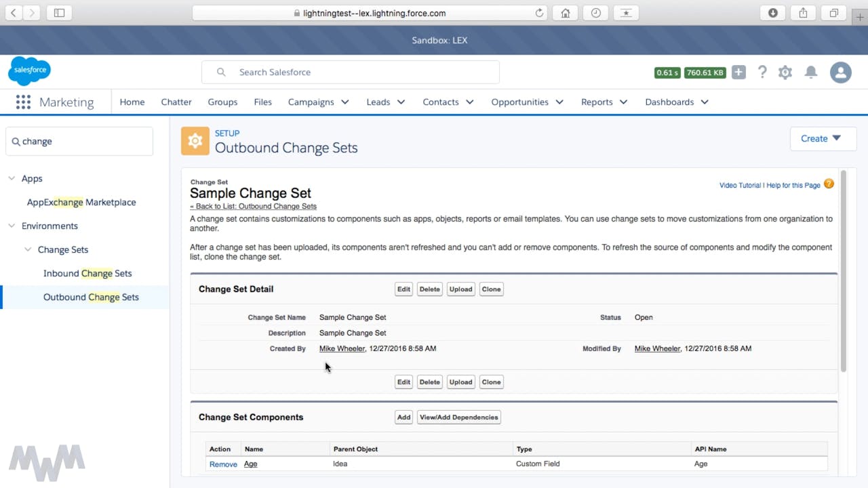Go to the Chatter tab
Screen dimensions: 868x488
tap(176, 102)
